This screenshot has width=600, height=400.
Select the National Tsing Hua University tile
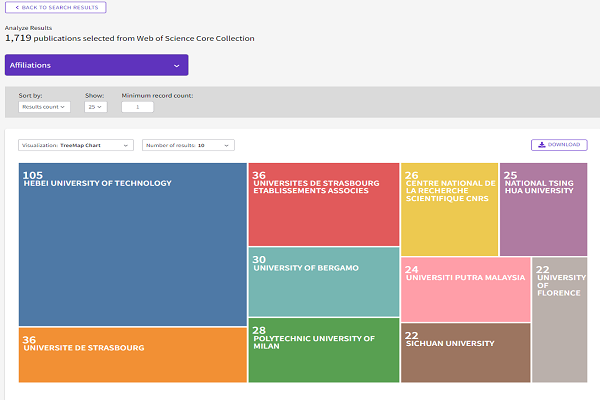(543, 209)
